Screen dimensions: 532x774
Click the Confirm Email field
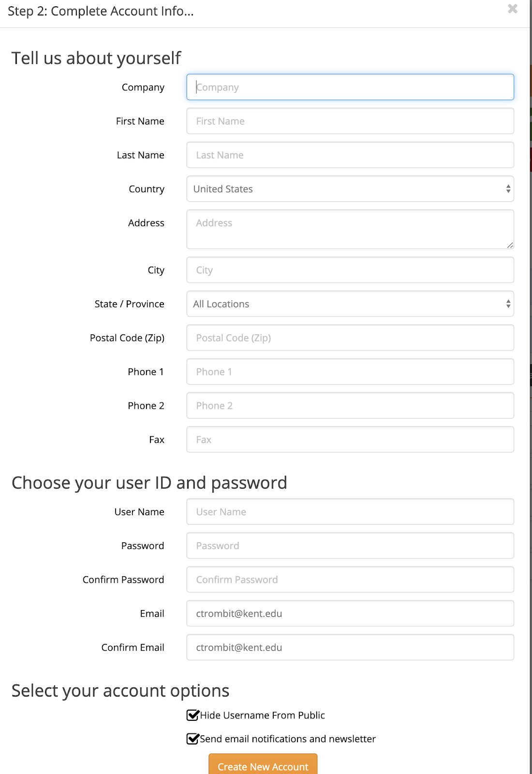(350, 647)
